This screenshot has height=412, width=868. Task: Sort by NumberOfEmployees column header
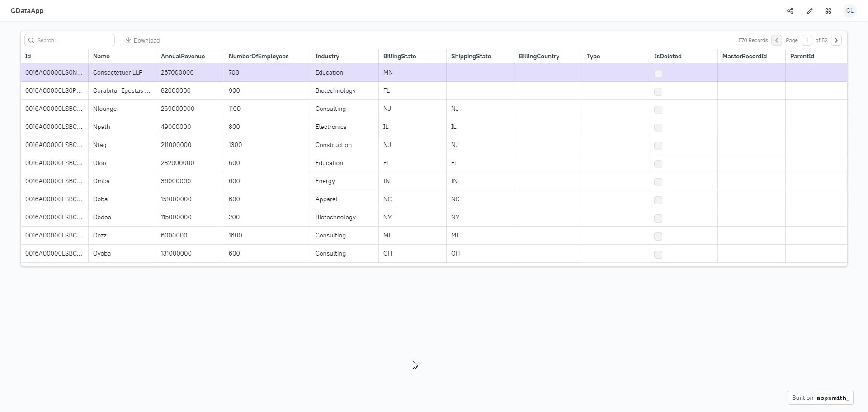[x=258, y=57]
